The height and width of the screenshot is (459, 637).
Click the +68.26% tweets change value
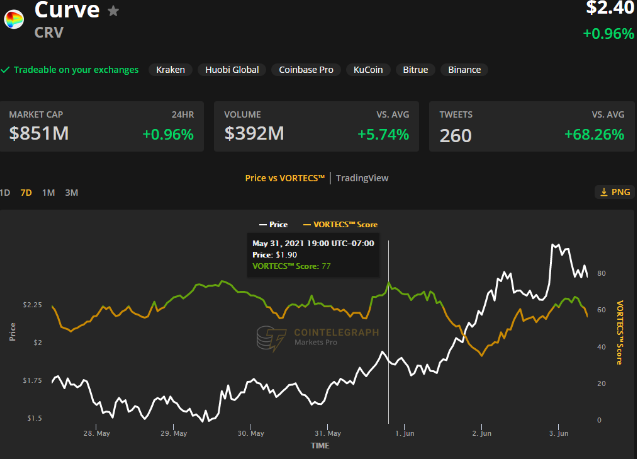coord(594,134)
